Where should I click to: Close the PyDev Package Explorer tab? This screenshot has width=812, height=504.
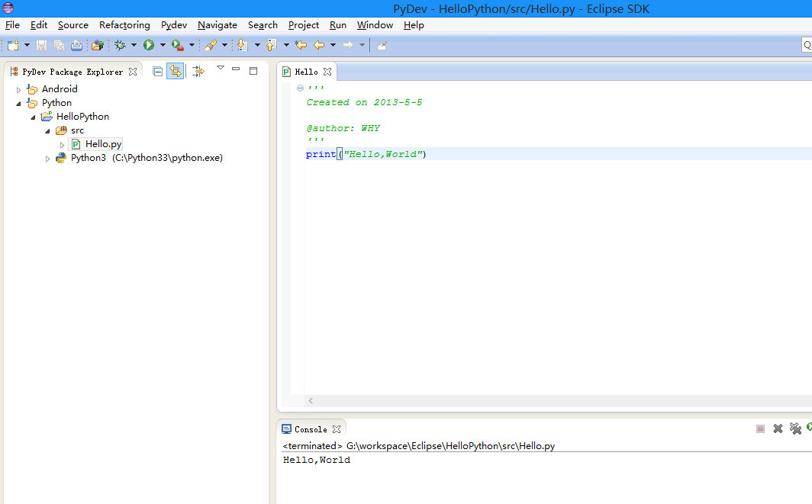point(133,72)
